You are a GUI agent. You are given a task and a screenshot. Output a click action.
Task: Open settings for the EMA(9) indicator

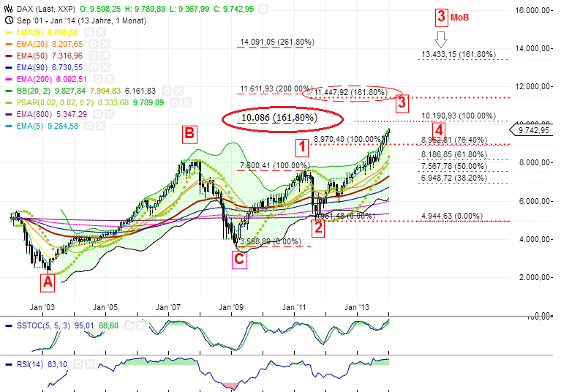coord(89,32)
